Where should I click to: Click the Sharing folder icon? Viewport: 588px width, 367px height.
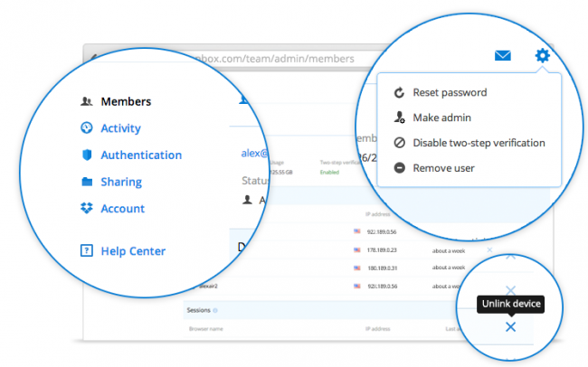pyautogui.click(x=87, y=182)
